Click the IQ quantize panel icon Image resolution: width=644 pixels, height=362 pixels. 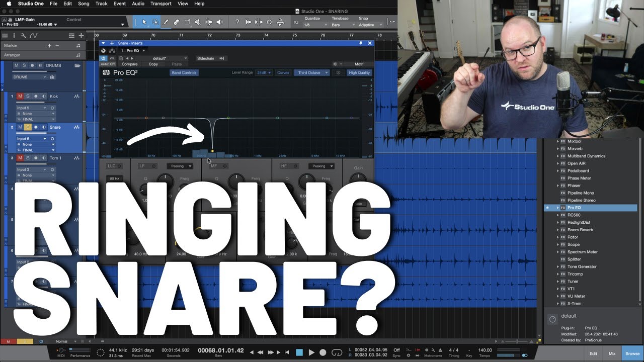(x=295, y=22)
